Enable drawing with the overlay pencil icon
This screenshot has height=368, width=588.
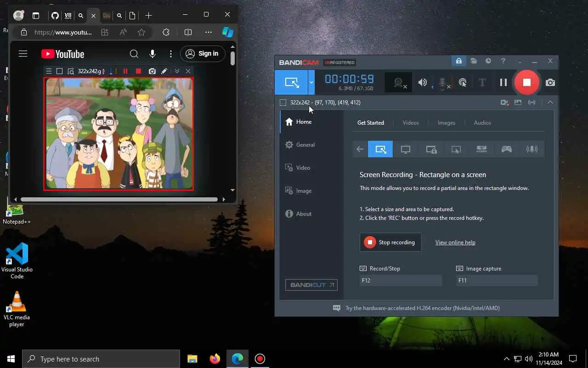[x=164, y=71]
